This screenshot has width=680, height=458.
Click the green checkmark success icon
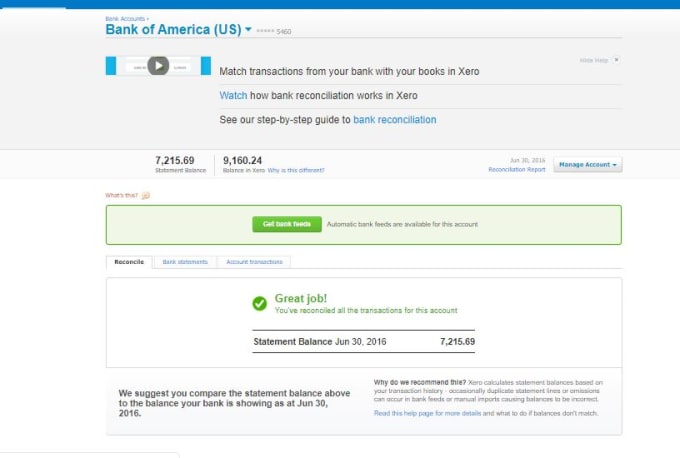260,304
